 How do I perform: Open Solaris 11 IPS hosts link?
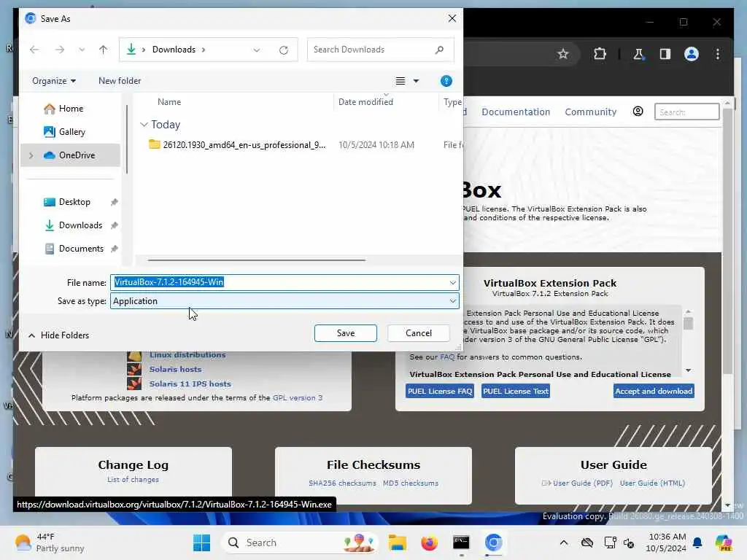pyautogui.click(x=190, y=384)
